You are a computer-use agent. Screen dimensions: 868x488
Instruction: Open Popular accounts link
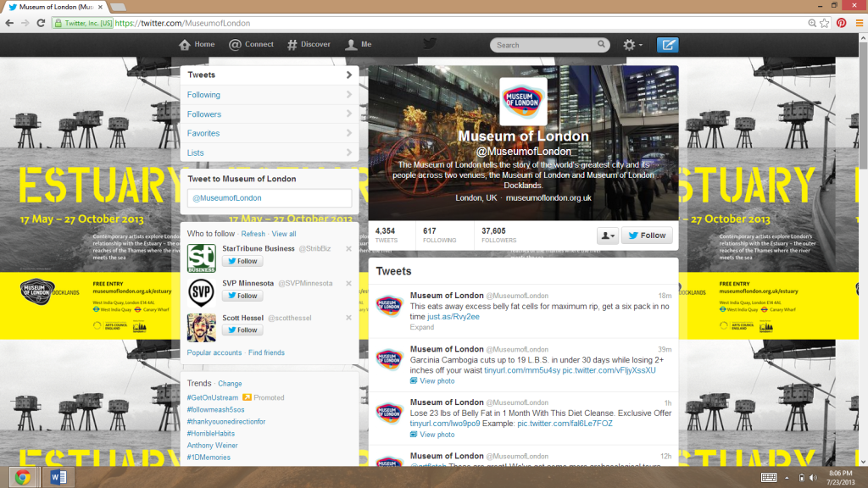click(214, 353)
